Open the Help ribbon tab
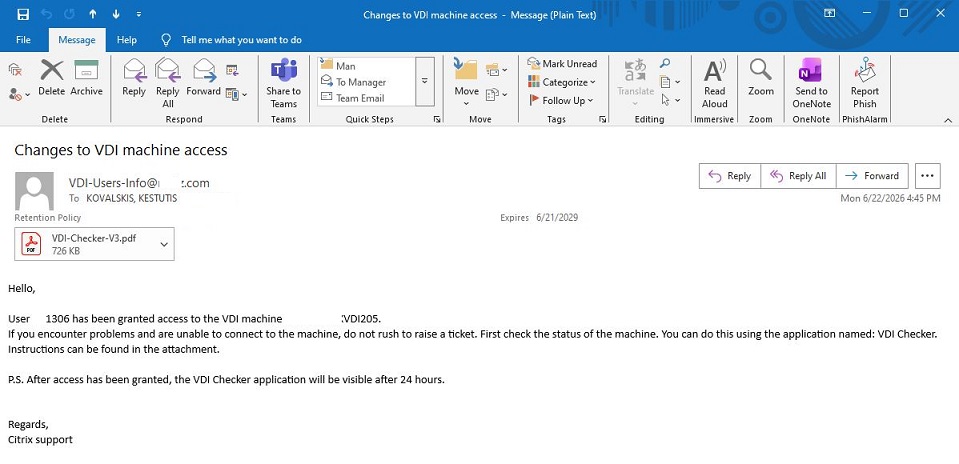The width and height of the screenshot is (959, 464). [127, 40]
